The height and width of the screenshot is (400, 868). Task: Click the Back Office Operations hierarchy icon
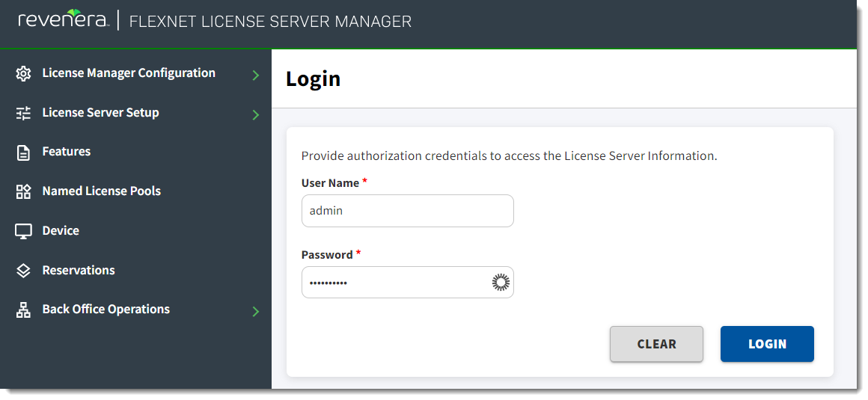pos(23,310)
